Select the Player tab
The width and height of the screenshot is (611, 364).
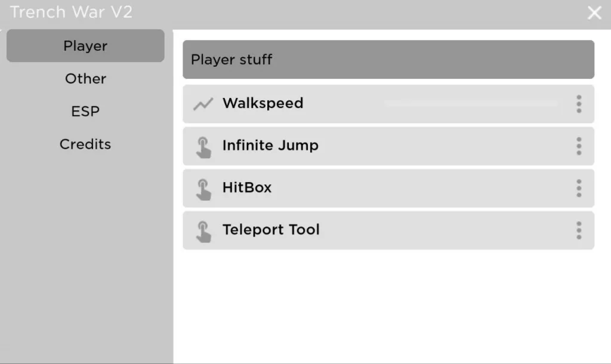pos(85,45)
